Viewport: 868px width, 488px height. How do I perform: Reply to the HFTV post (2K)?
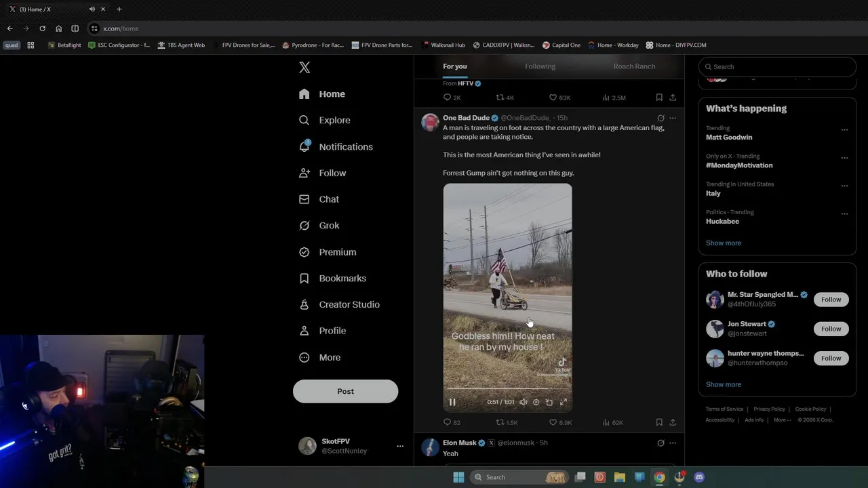(x=452, y=98)
